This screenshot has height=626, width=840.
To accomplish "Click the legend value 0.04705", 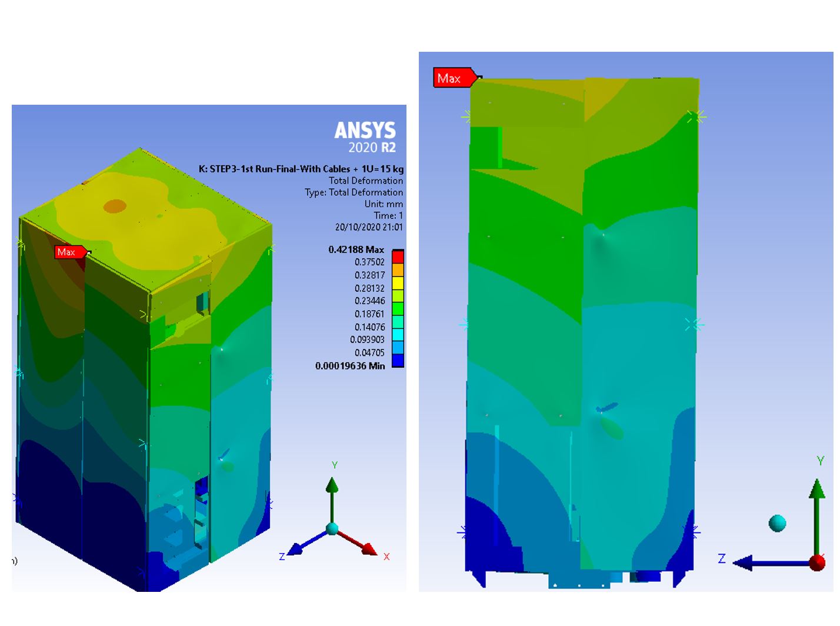I will click(x=369, y=352).
